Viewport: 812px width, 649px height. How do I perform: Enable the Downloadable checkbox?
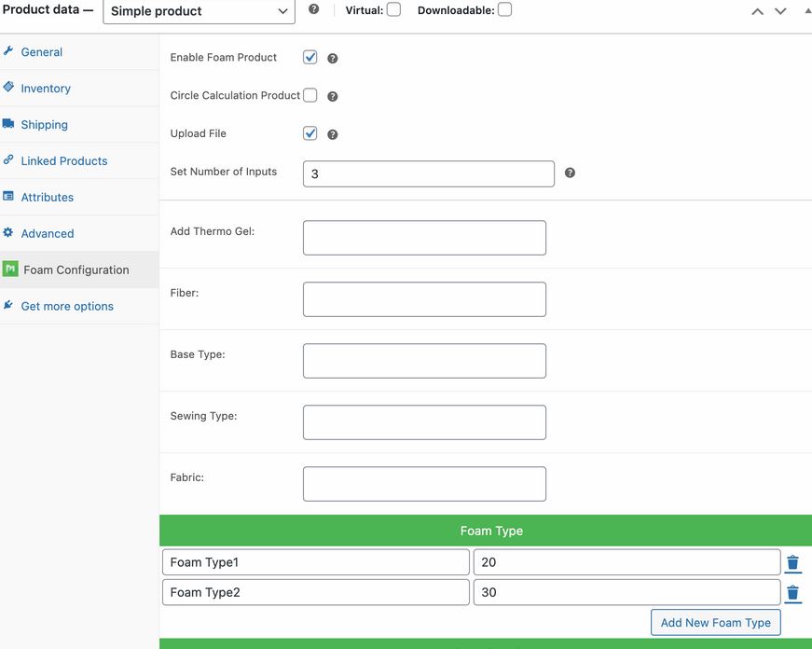[x=504, y=8]
